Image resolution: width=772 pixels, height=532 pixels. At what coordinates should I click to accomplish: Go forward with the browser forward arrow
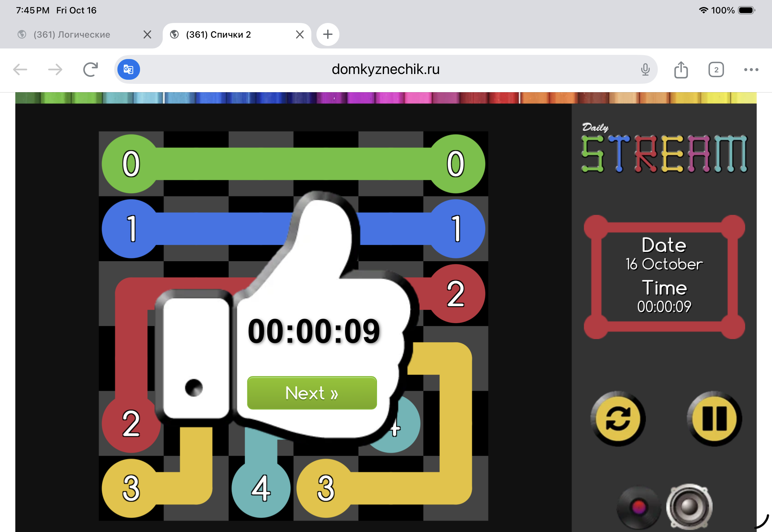(55, 69)
